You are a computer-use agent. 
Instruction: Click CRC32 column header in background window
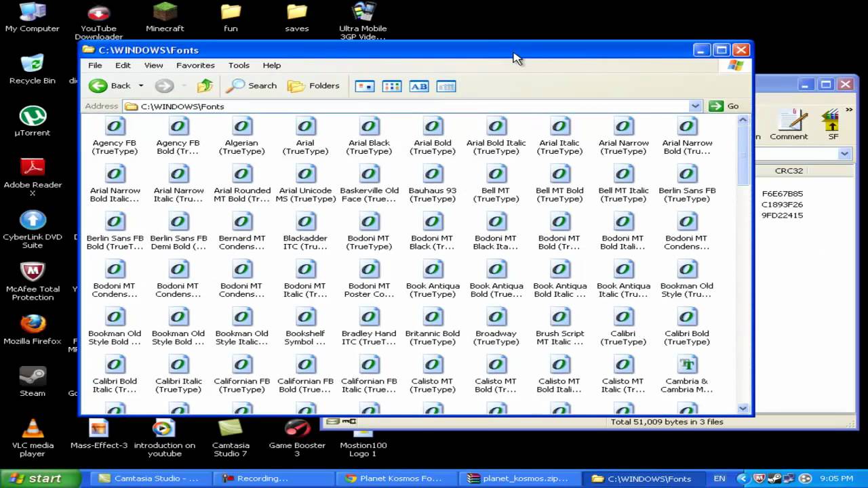tap(789, 171)
